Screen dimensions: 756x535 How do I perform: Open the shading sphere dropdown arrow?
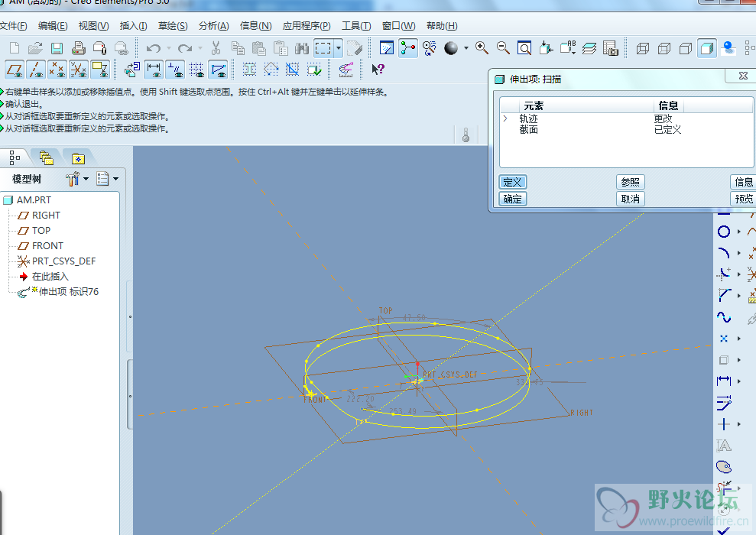pos(466,48)
